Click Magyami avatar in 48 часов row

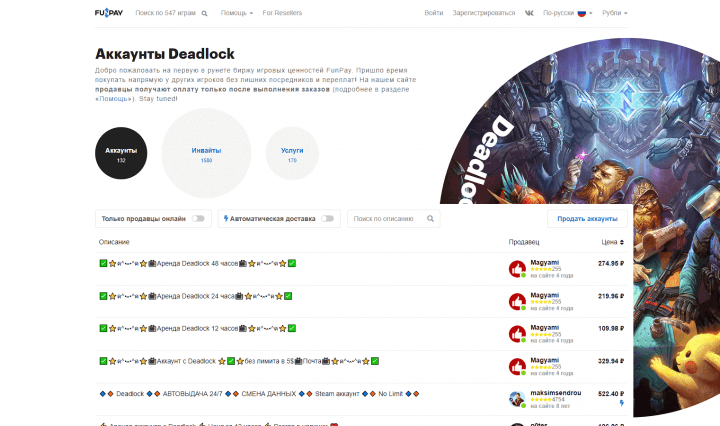coord(517,269)
